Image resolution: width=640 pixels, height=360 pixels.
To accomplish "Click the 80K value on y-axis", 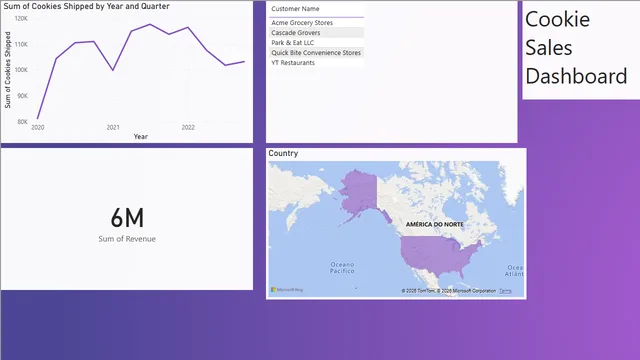I will pyautogui.click(x=22, y=122).
